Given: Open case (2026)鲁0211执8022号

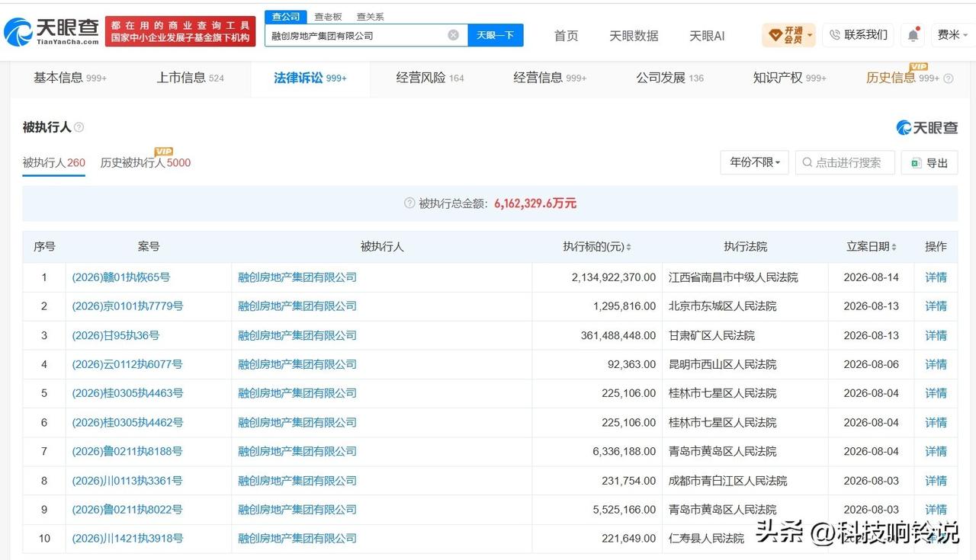Looking at the screenshot, I should tap(127, 510).
